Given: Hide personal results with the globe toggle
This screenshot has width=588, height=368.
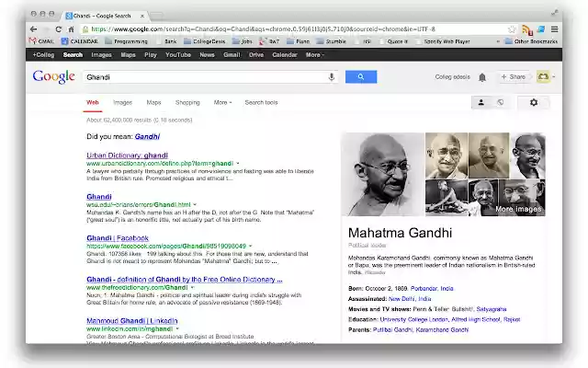Looking at the screenshot, I should (500, 102).
